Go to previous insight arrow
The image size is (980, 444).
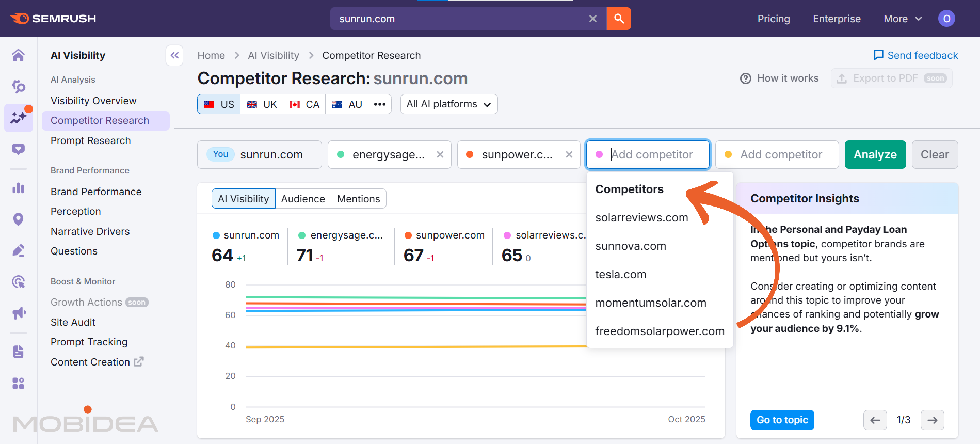pos(875,420)
